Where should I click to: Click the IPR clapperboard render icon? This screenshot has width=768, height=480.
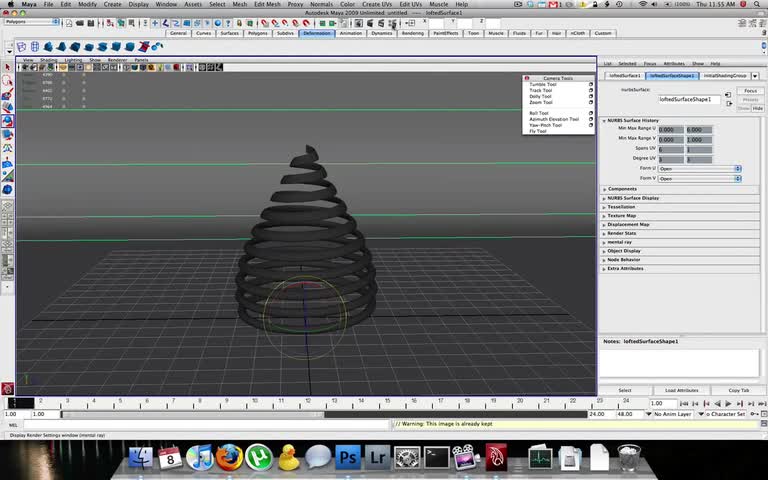pos(381,23)
